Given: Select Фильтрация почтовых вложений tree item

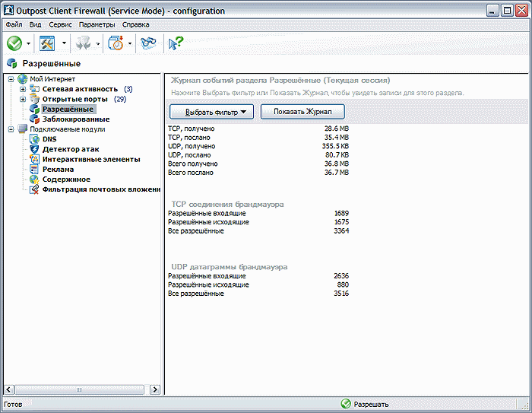Looking at the screenshot, I should point(101,189).
